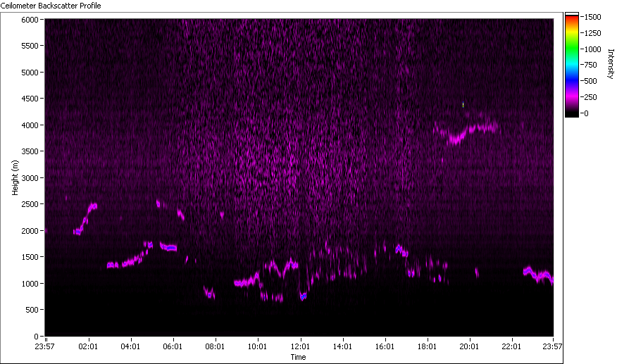The image size is (617, 364).
Task: Click the 6000 height tick label
Action: click(x=30, y=20)
